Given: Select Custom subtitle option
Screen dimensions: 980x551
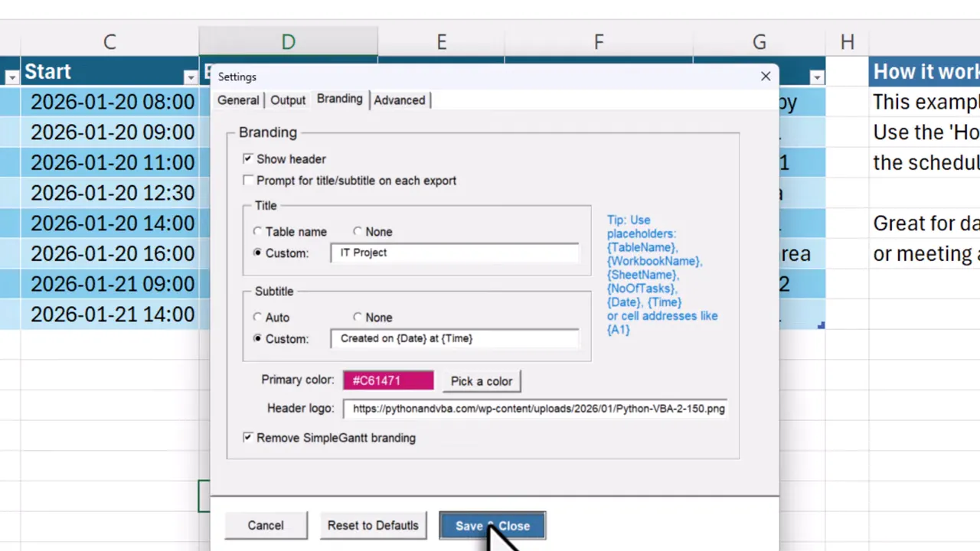Looking at the screenshot, I should point(257,338).
